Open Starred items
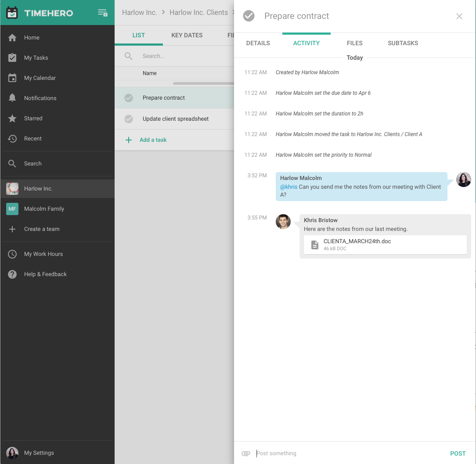Viewport: 476px width, 464px height. (x=58, y=119)
